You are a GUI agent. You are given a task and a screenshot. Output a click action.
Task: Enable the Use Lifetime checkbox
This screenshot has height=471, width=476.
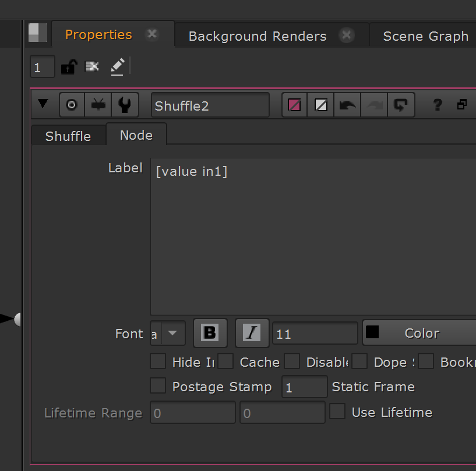[337, 411]
